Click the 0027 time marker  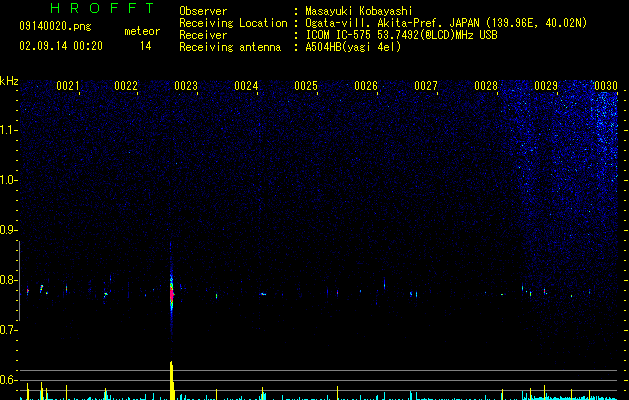pos(426,86)
